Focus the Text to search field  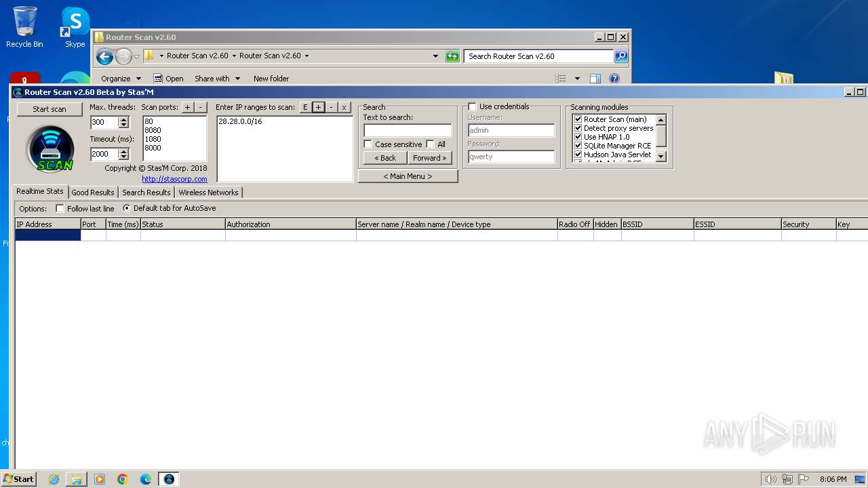coord(408,130)
